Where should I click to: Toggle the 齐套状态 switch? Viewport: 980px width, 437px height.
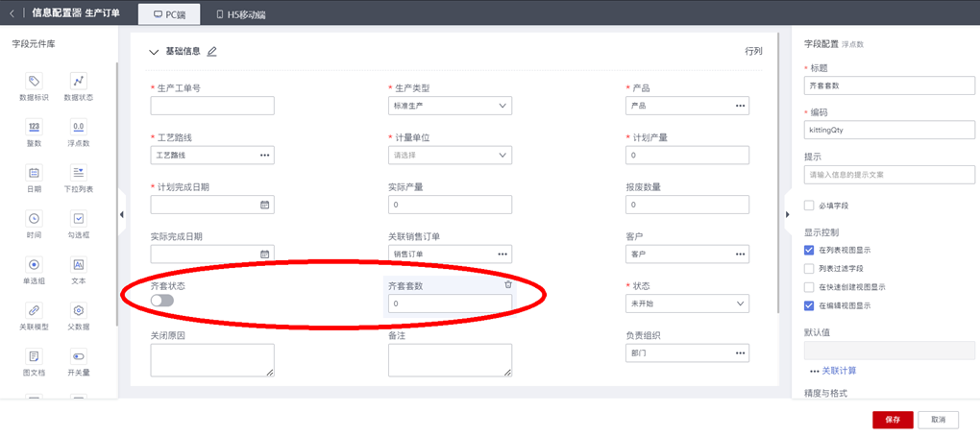(162, 301)
